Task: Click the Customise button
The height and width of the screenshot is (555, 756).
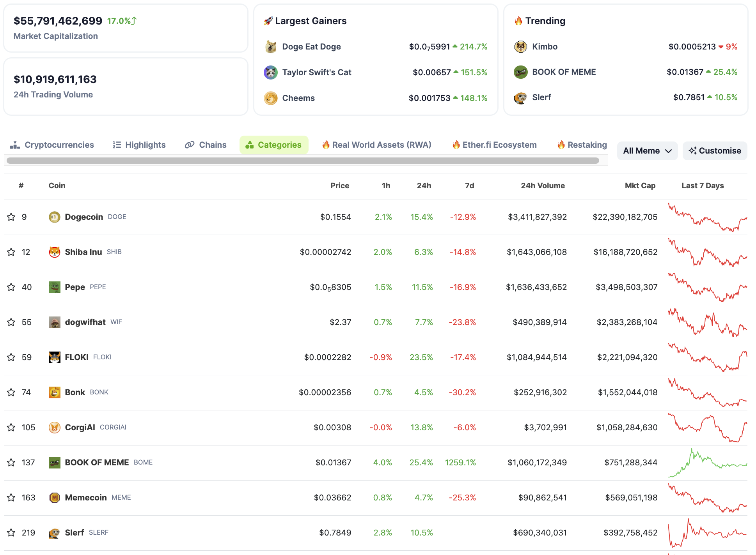Action: (715, 151)
